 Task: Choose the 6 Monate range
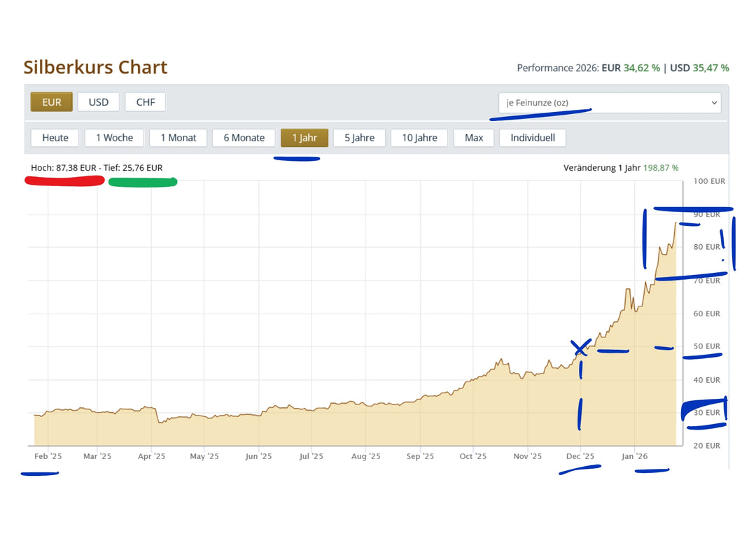point(244,138)
